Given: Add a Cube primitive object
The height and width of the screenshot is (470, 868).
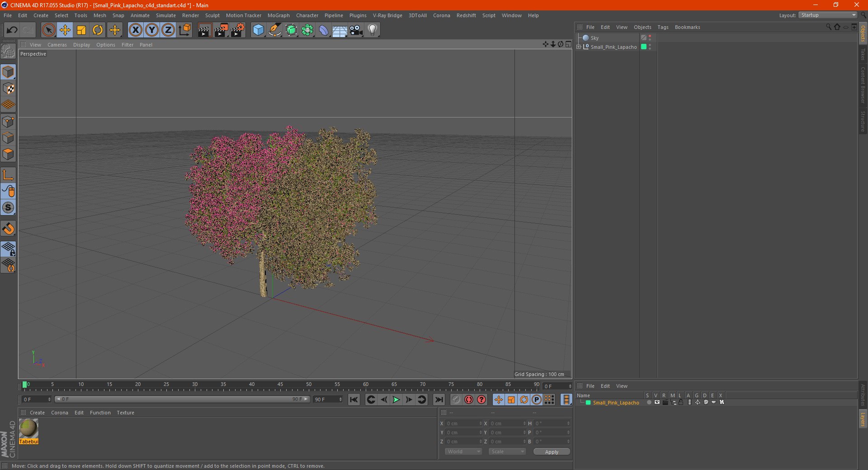Looking at the screenshot, I should 258,30.
